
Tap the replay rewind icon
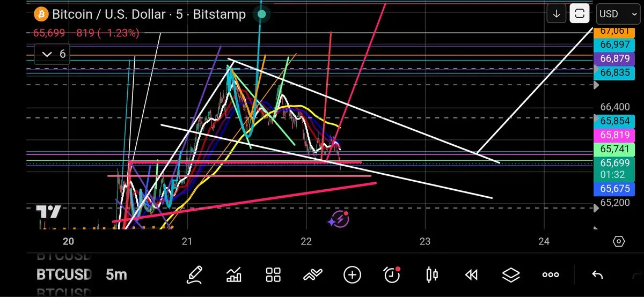point(471,275)
